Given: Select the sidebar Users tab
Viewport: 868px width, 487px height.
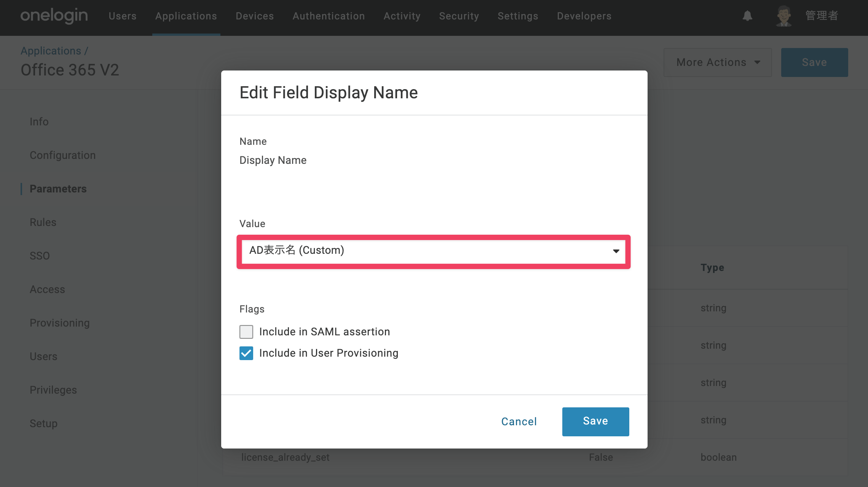Looking at the screenshot, I should pyautogui.click(x=44, y=357).
